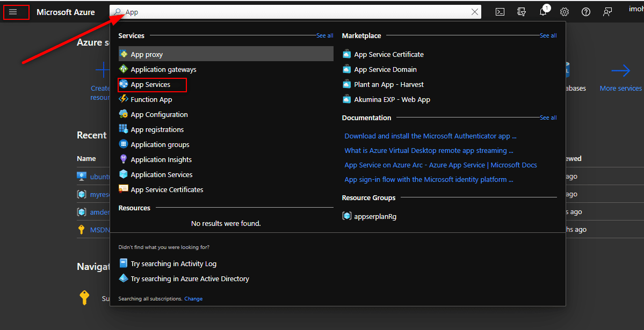This screenshot has width=644, height=330.
Task: Open the appserplanRg resource group
Action: pyautogui.click(x=375, y=216)
